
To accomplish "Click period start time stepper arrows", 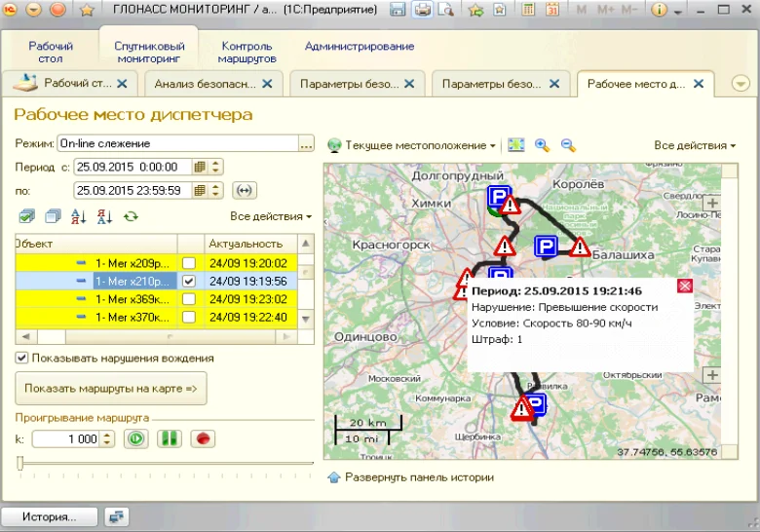I will [215, 168].
